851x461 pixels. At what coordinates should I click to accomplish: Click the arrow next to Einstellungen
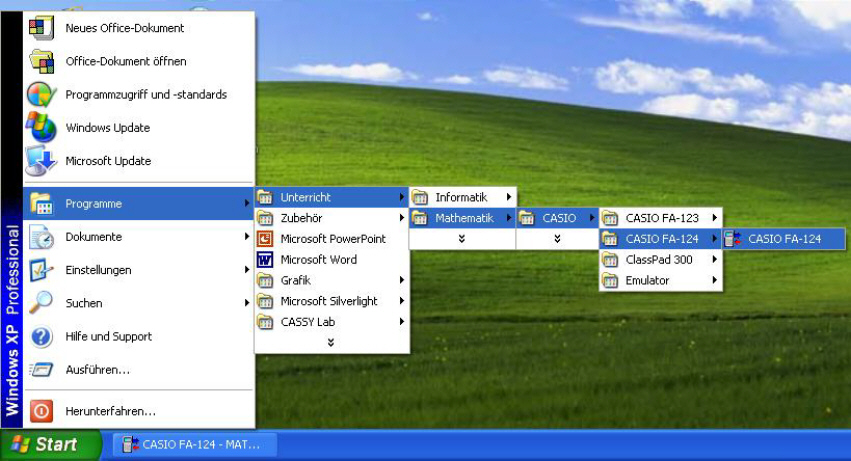[247, 270]
